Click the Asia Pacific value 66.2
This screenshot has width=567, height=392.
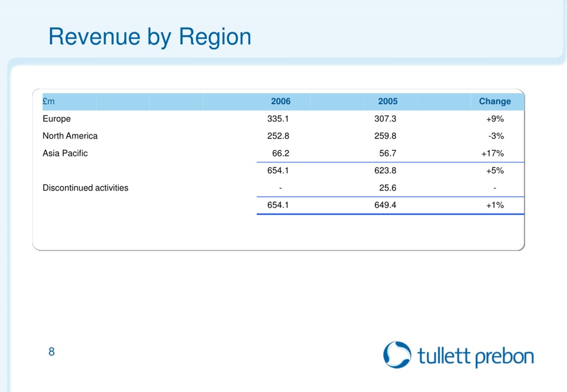(281, 153)
